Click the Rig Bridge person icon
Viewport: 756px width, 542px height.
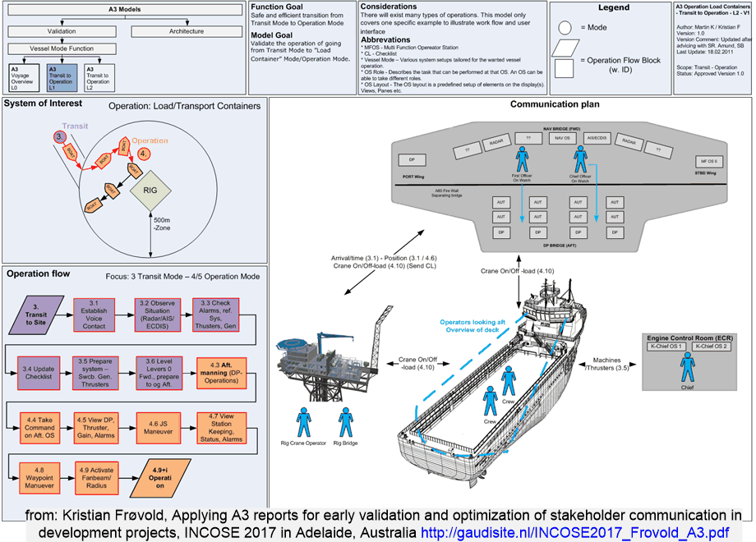(345, 423)
